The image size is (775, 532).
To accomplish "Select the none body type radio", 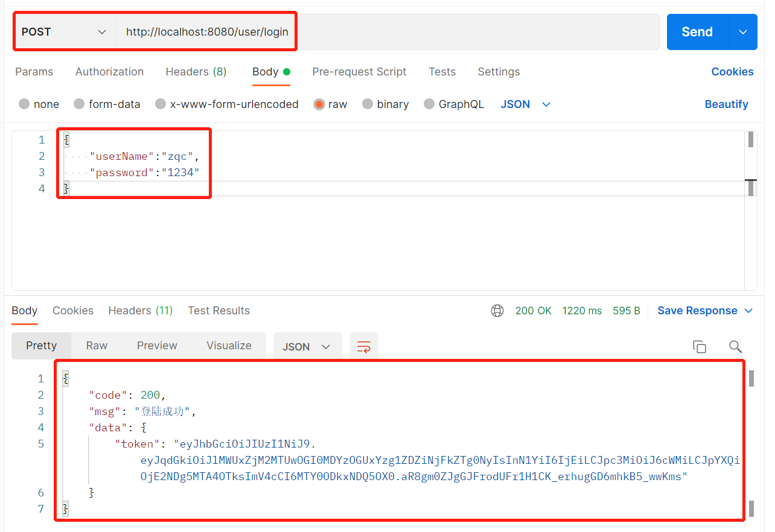I will 24,104.
